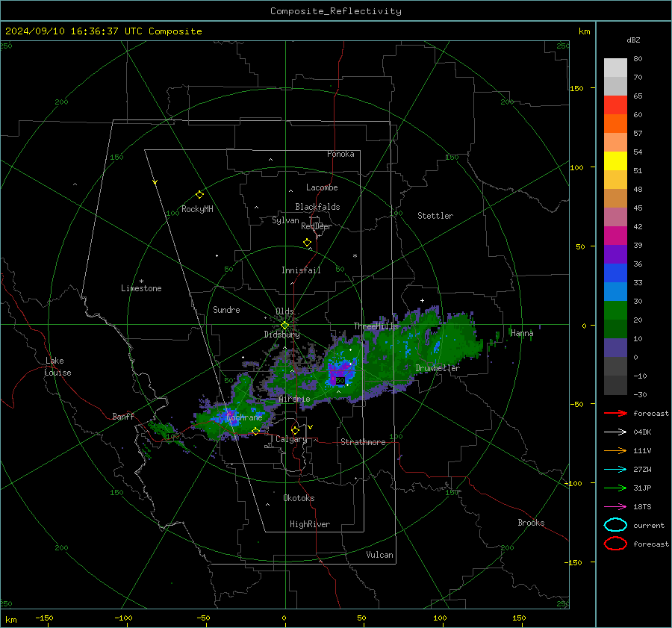This screenshot has width=672, height=628.
Task: Click the Lake Louise label
Action: 57,367
